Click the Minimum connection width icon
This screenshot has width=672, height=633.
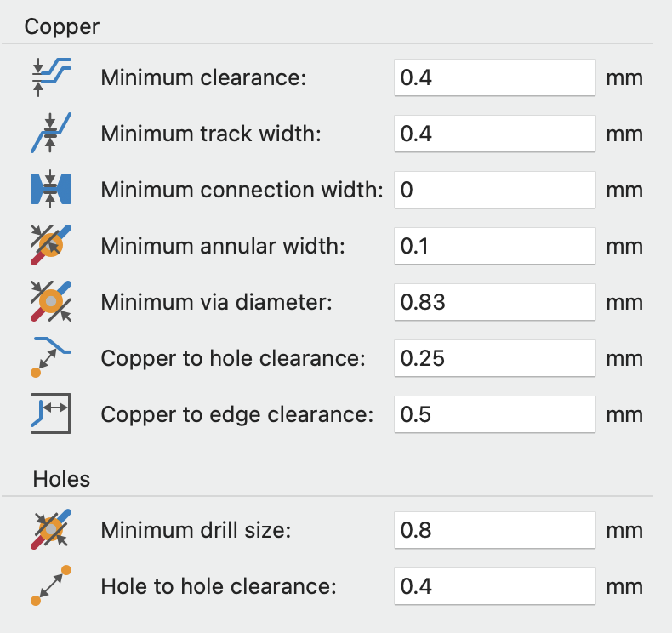tap(51, 189)
